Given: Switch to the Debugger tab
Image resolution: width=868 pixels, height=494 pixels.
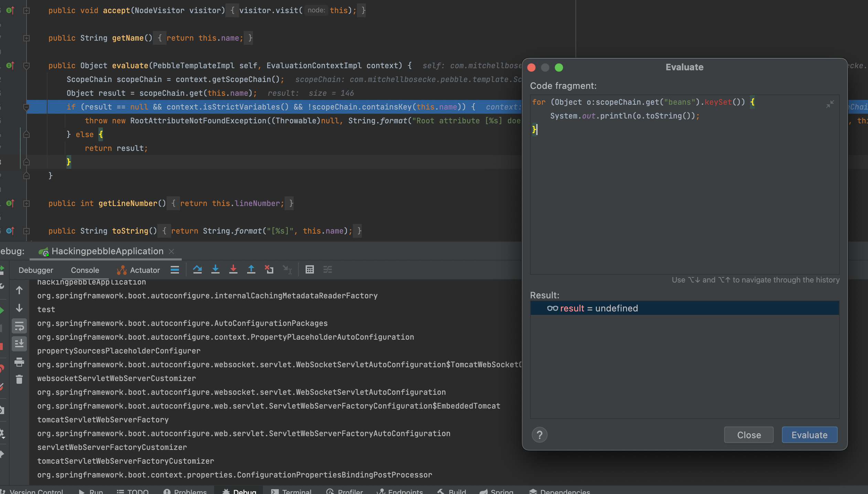Looking at the screenshot, I should coord(36,270).
